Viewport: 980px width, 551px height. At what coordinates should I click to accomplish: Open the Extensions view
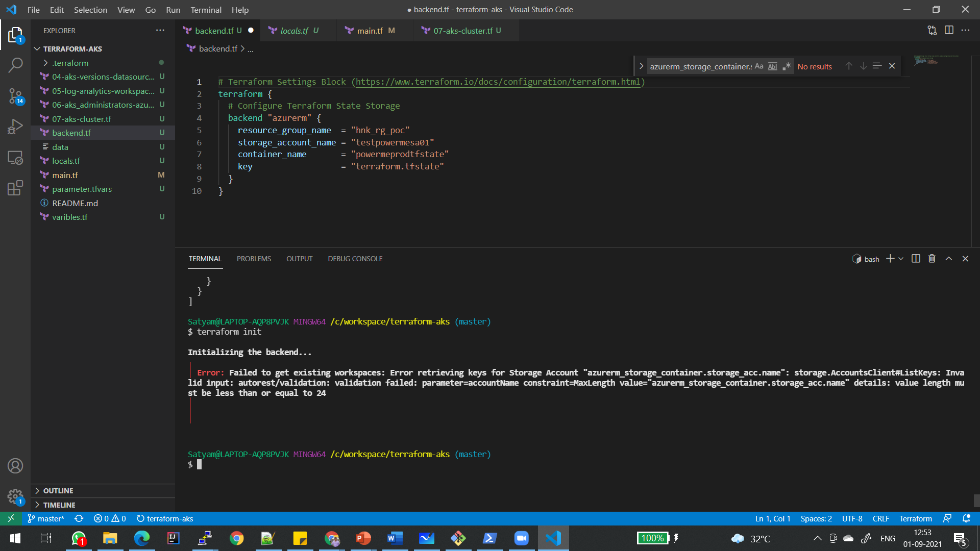(x=15, y=188)
